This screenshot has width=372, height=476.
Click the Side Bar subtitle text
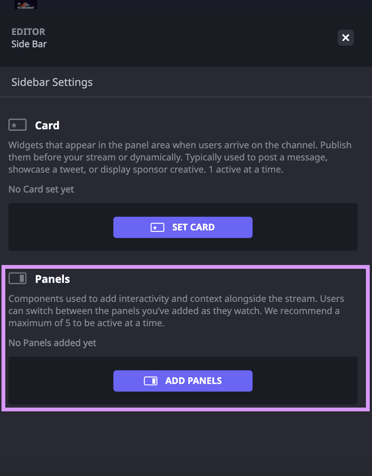coord(29,44)
